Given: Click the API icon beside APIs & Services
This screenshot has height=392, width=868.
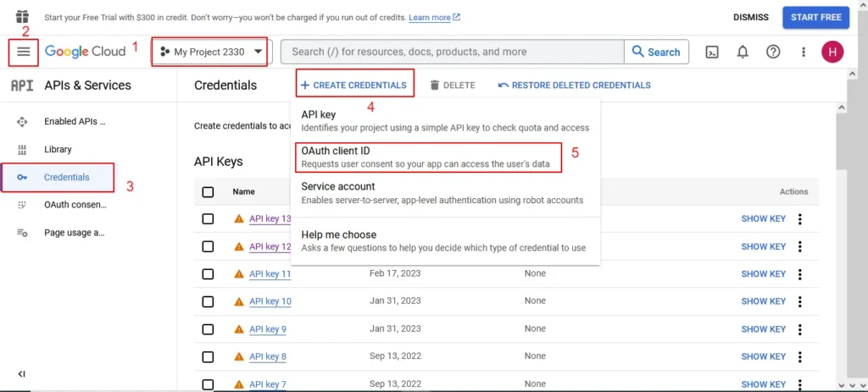Looking at the screenshot, I should [22, 86].
